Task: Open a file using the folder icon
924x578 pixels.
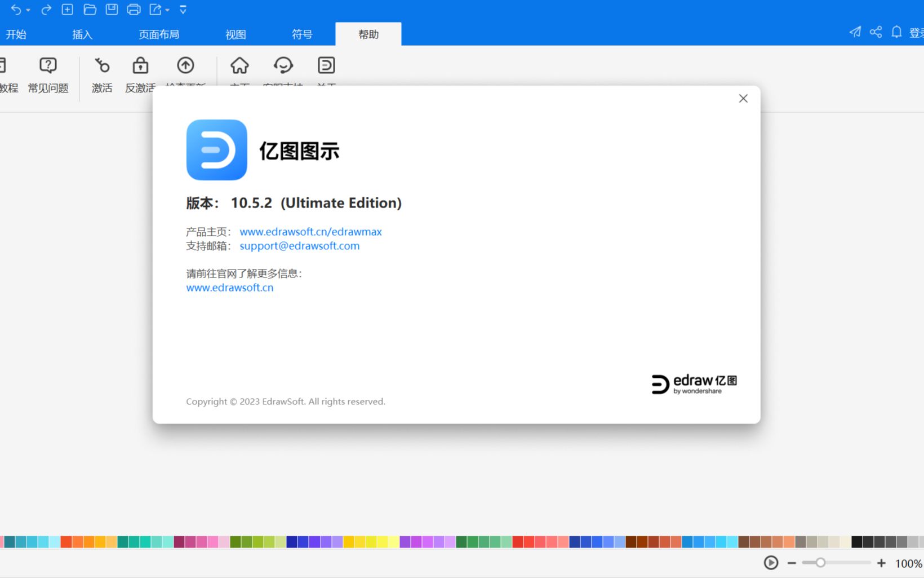Action: point(90,10)
